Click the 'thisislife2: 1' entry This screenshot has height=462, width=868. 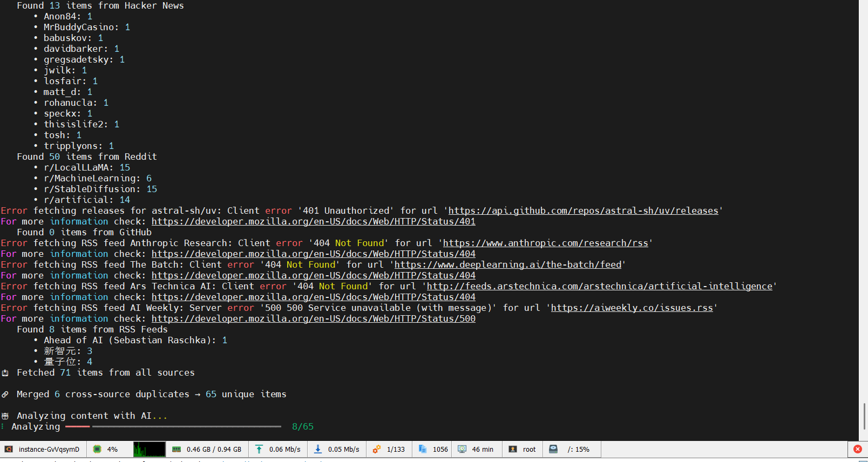point(82,124)
